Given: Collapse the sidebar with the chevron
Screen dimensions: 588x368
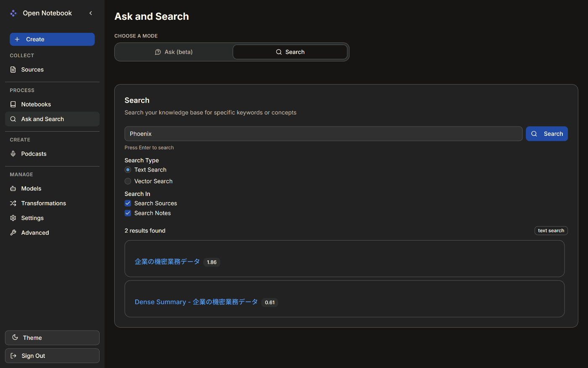Looking at the screenshot, I should 91,13.
